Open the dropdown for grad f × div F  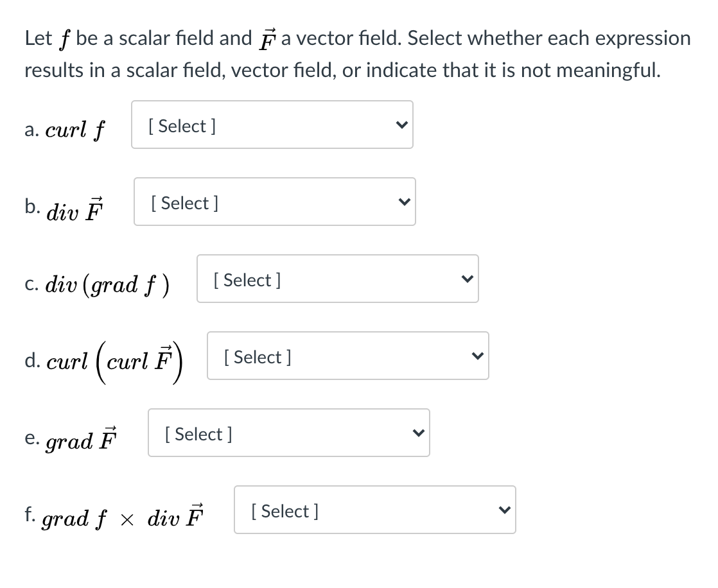(x=375, y=510)
